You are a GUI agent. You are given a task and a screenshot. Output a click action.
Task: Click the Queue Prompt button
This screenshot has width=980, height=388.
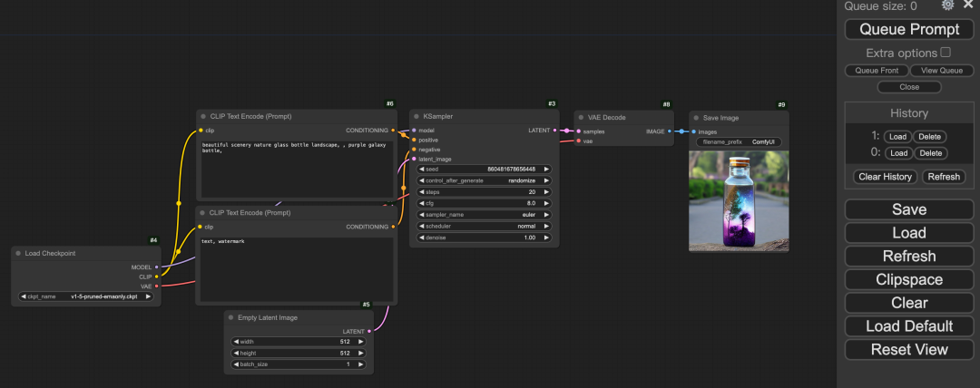908,29
